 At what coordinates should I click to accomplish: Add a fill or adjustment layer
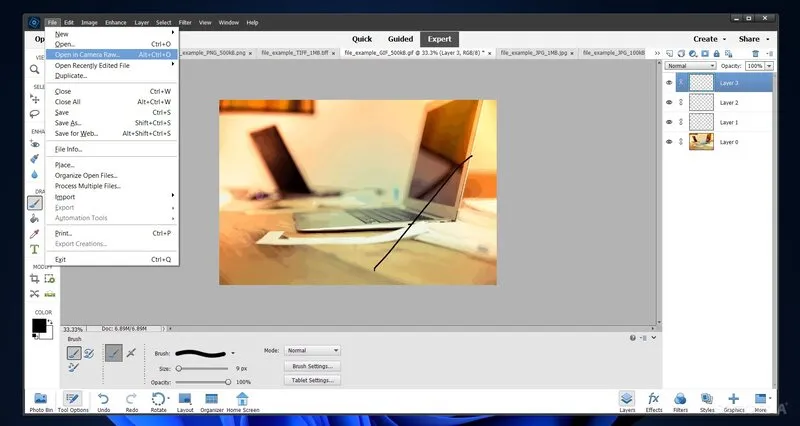point(693,54)
